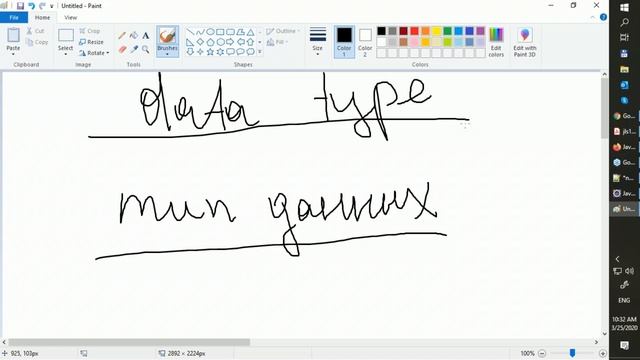Select the Pencil tool
The height and width of the screenshot is (360, 640).
coord(122,36)
